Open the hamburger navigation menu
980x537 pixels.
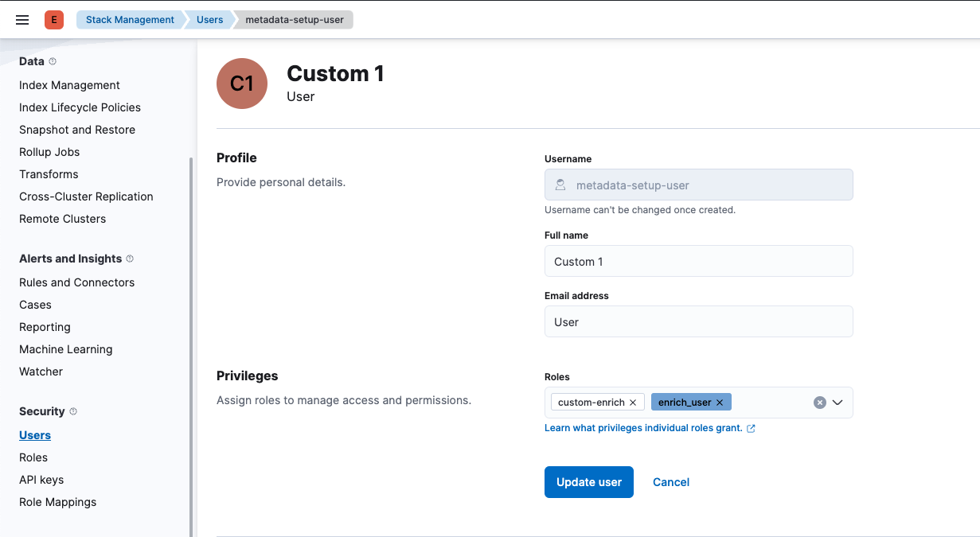(x=22, y=20)
